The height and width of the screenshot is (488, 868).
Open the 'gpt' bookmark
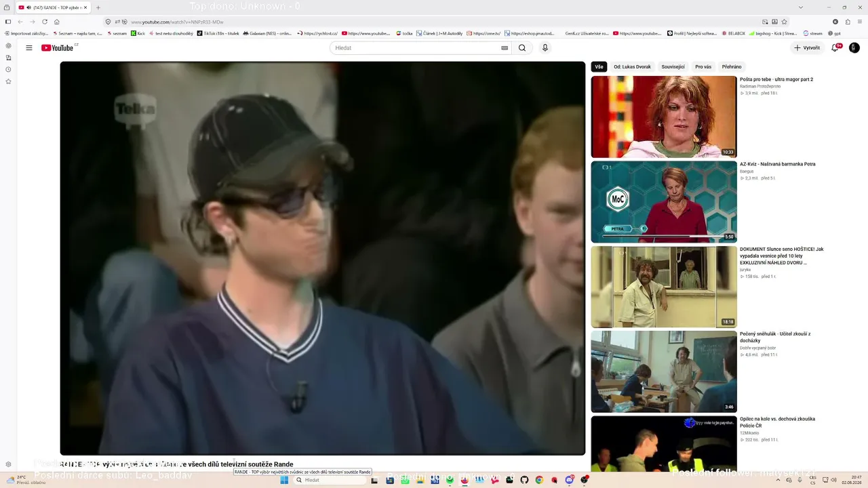[835, 33]
